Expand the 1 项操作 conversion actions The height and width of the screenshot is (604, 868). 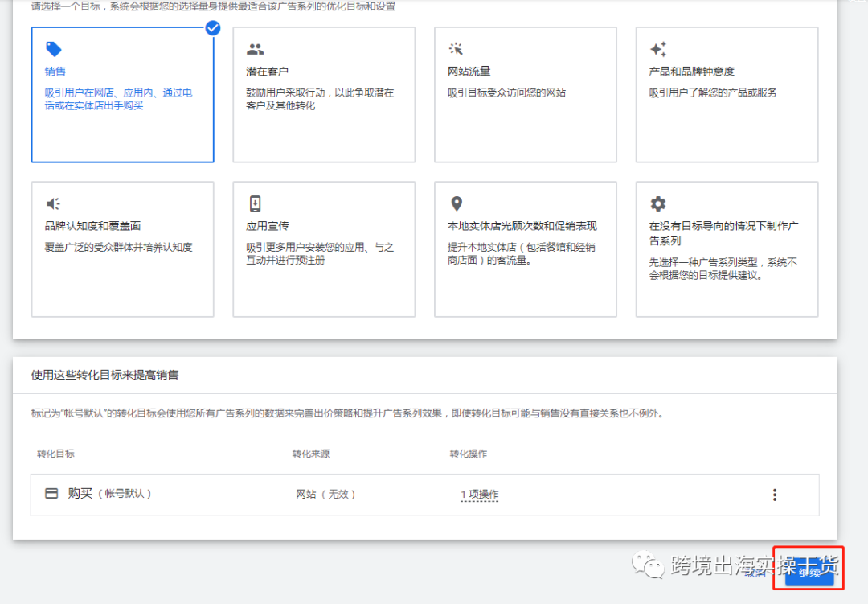[x=480, y=494]
